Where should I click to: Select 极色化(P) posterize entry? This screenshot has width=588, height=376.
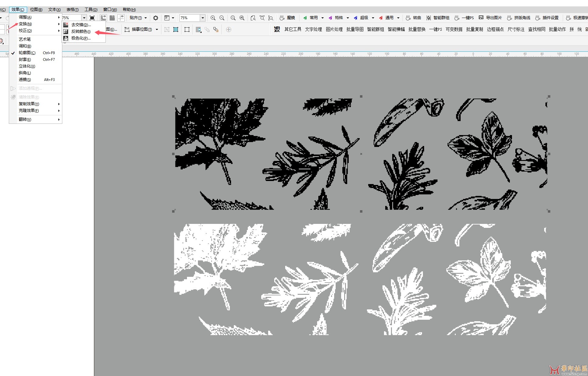point(84,38)
